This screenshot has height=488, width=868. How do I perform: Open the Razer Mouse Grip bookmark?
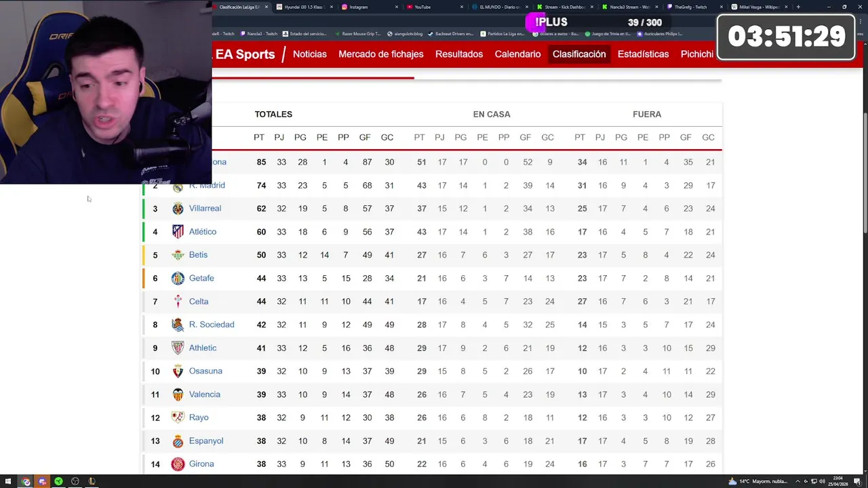click(x=358, y=33)
